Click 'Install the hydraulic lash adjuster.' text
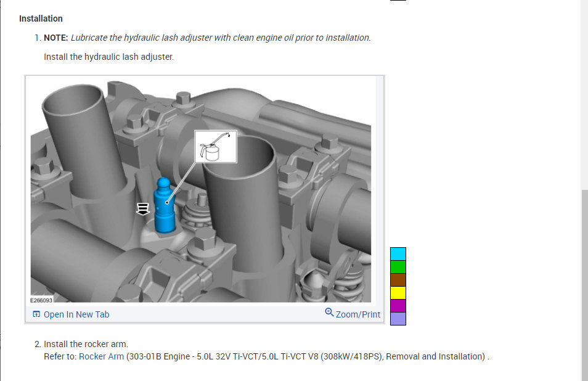588x381 pixels. [x=108, y=57]
